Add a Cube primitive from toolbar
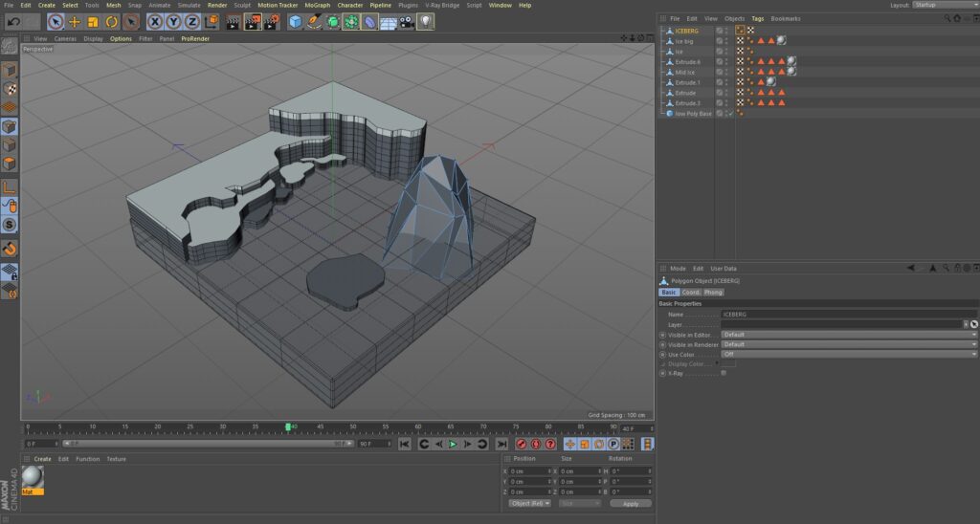The height and width of the screenshot is (524, 980). coord(295,21)
